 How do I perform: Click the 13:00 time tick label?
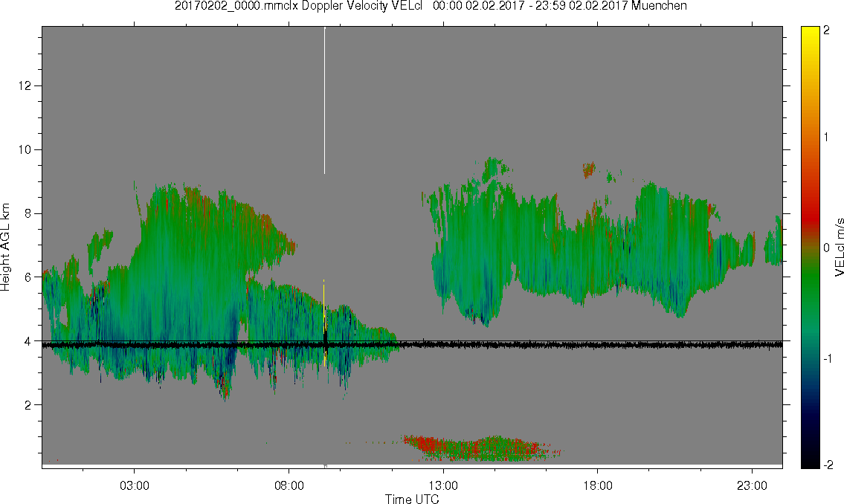click(443, 485)
